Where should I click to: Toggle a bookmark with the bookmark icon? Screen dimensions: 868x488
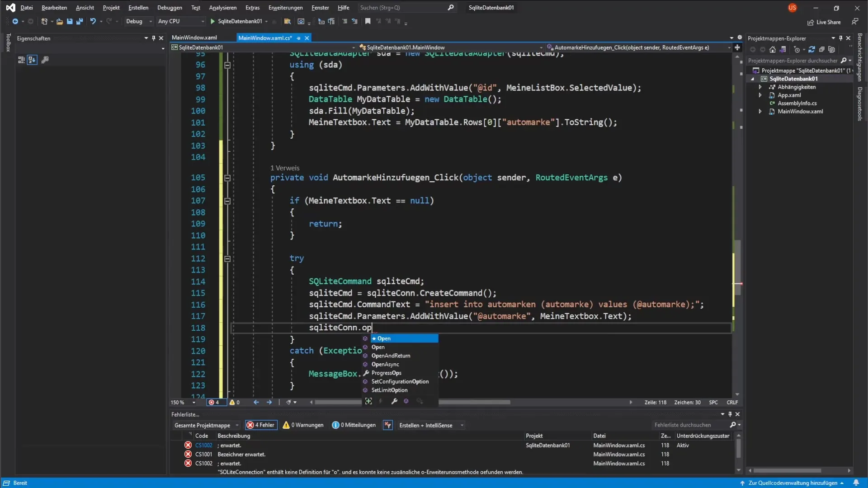point(368,21)
